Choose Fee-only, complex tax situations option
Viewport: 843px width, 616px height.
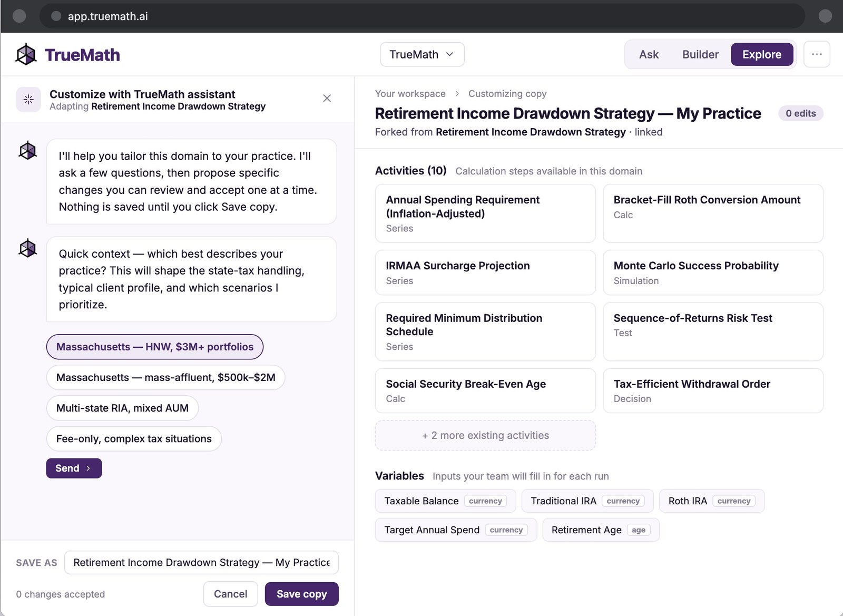click(134, 438)
